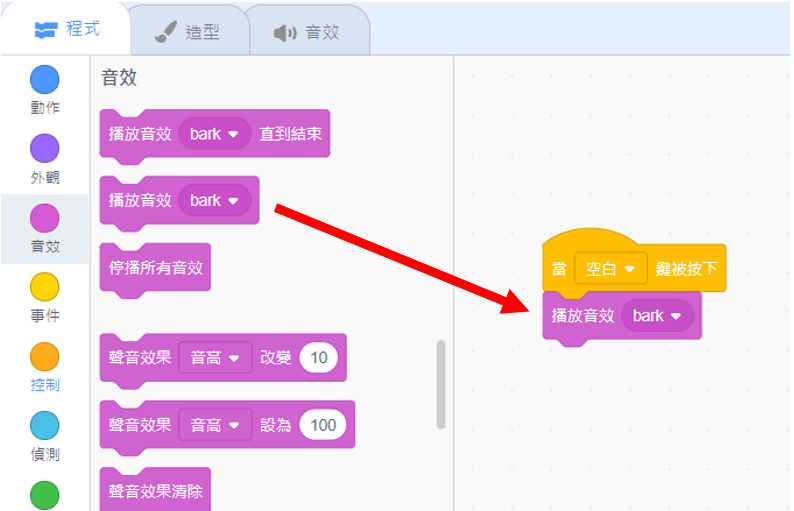Click the 事件 category label
794x511 pixels.
coord(45,316)
